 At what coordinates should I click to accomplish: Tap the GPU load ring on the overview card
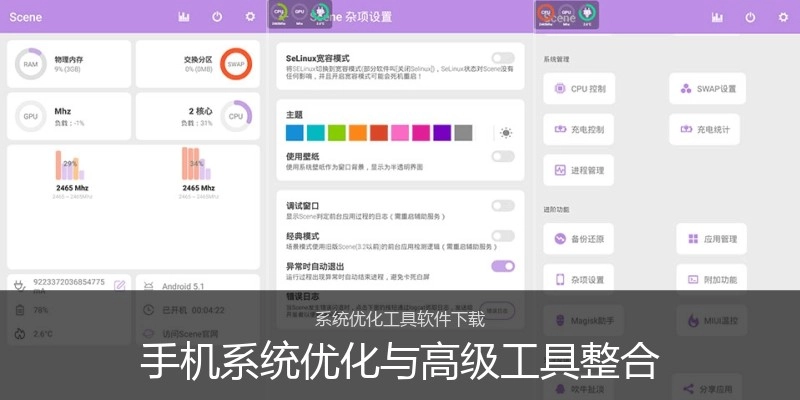click(x=30, y=116)
